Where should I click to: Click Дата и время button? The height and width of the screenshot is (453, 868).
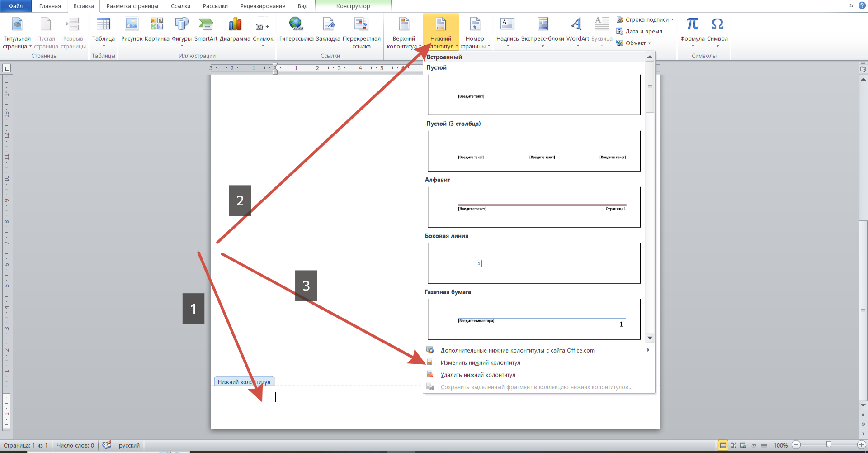pyautogui.click(x=643, y=32)
